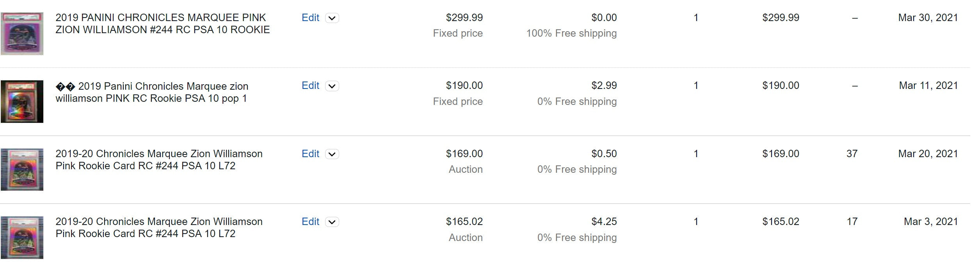The height and width of the screenshot is (264, 980).
Task: Expand Edit dropdown arrow for $165.02 auction
Action: coord(332,222)
